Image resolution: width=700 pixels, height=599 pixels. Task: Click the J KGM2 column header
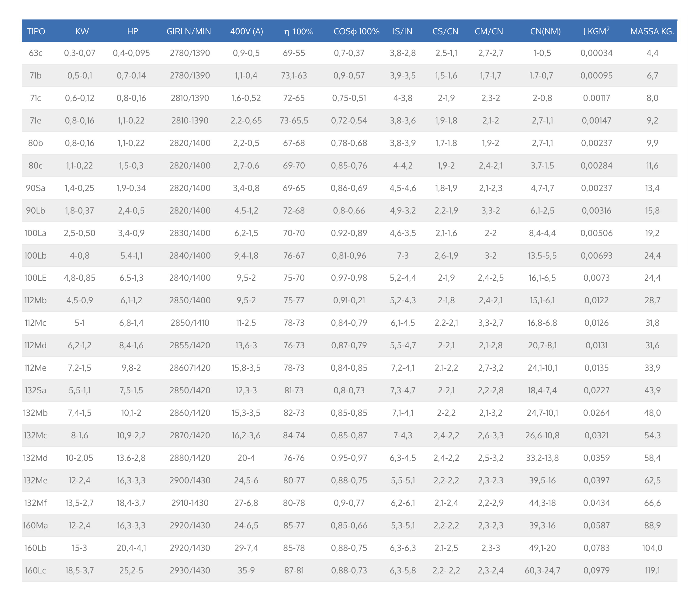tap(596, 31)
